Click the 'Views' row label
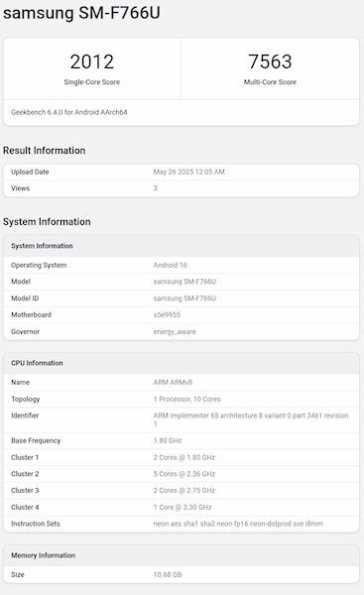The image size is (364, 595). pyautogui.click(x=21, y=188)
